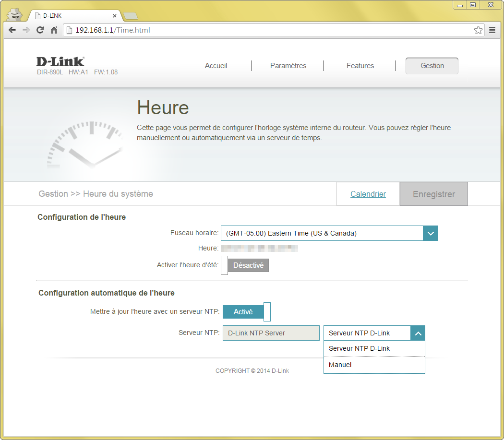Viewport: 504px width, 440px height.
Task: Open the Features navigation menu
Action: click(360, 66)
